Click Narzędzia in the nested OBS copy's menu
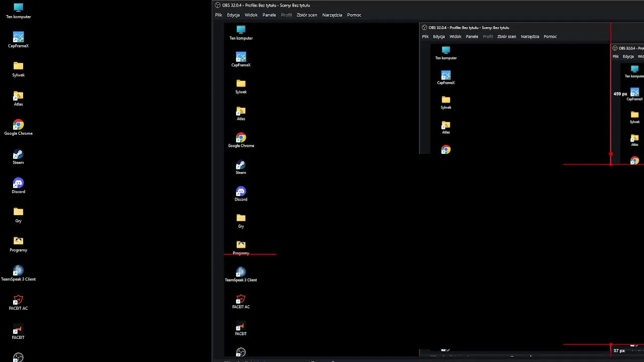 [530, 36]
